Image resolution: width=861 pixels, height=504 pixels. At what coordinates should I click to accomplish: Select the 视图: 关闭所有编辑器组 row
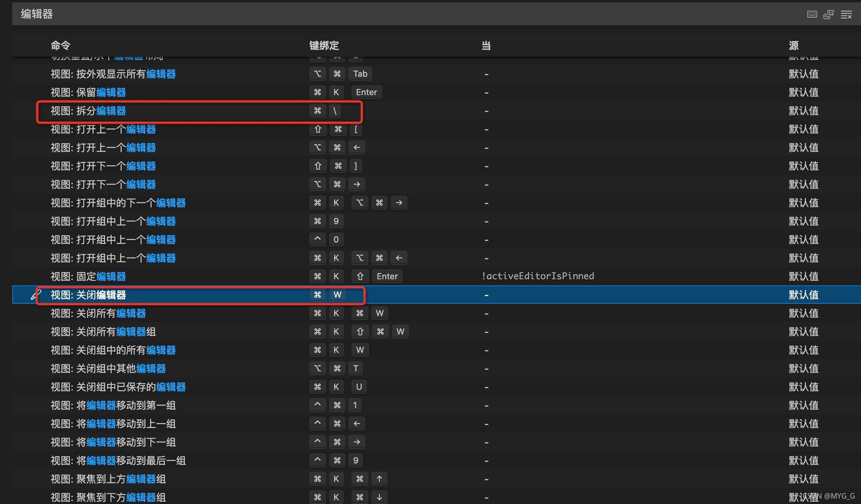pos(103,332)
